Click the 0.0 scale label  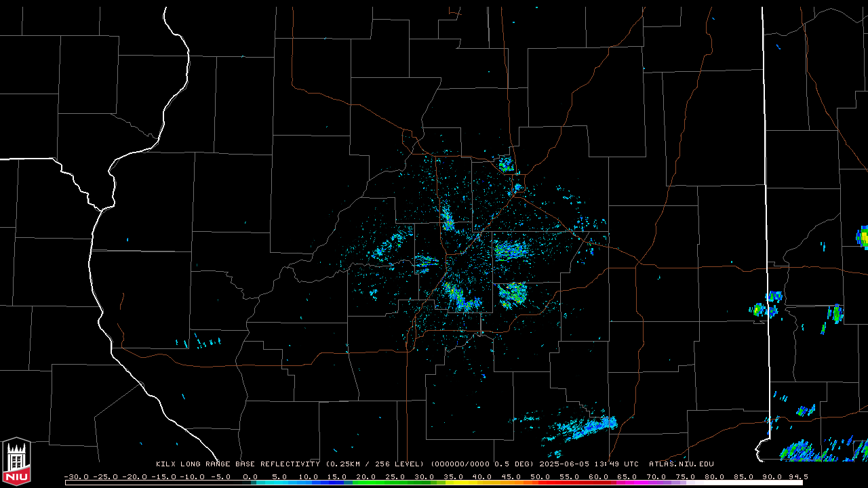click(x=250, y=478)
